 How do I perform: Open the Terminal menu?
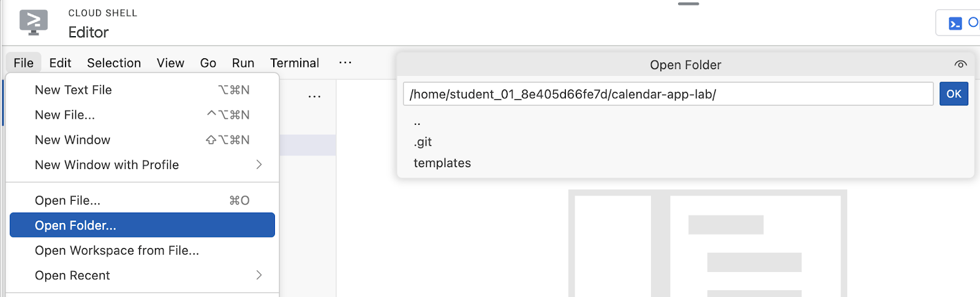(x=295, y=63)
